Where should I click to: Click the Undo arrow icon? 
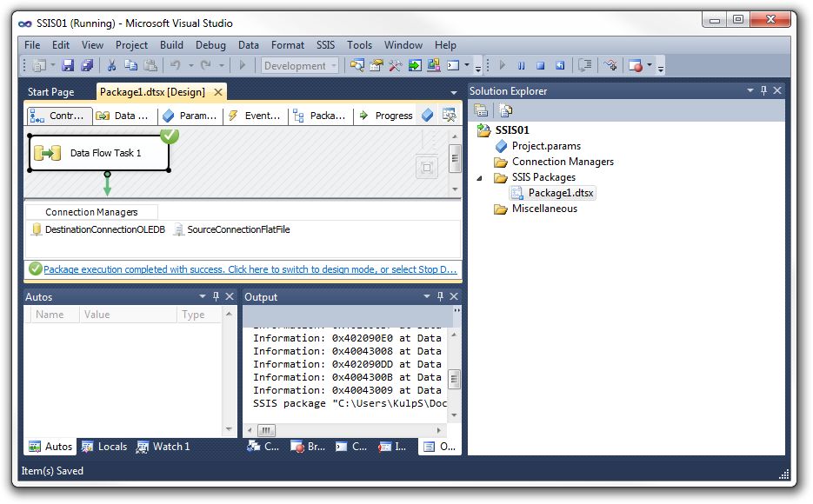click(176, 65)
